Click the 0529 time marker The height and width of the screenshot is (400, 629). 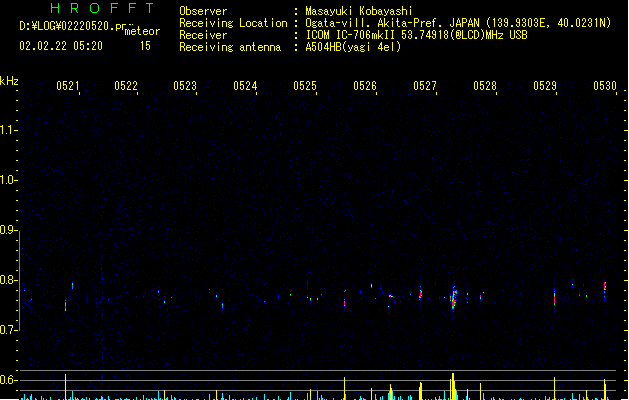point(545,85)
